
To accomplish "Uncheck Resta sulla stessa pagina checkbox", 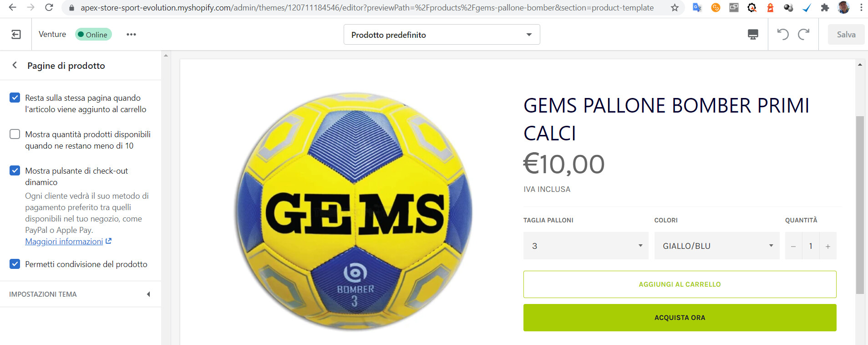I will 15,98.
